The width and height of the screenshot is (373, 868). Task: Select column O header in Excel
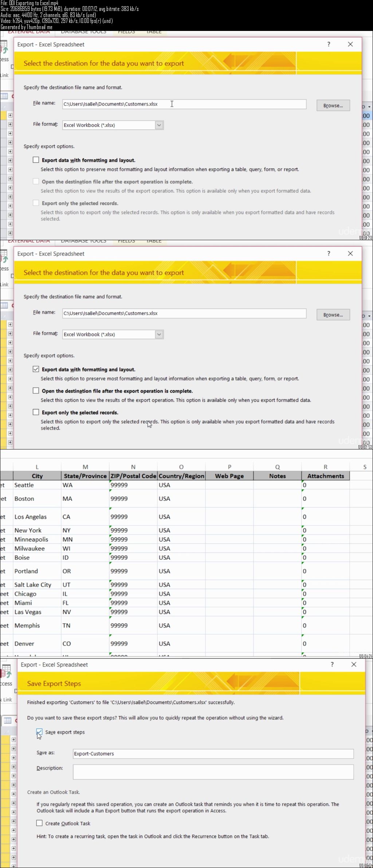click(x=181, y=467)
